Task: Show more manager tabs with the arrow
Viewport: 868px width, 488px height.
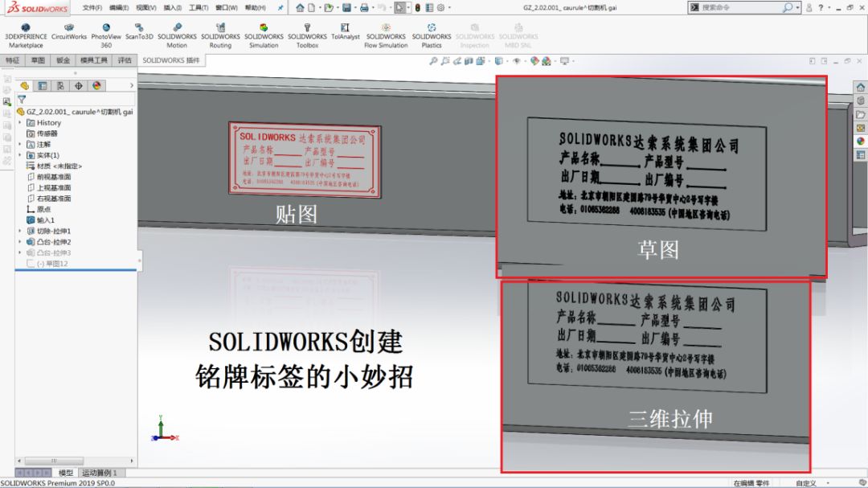Action: pos(131,85)
